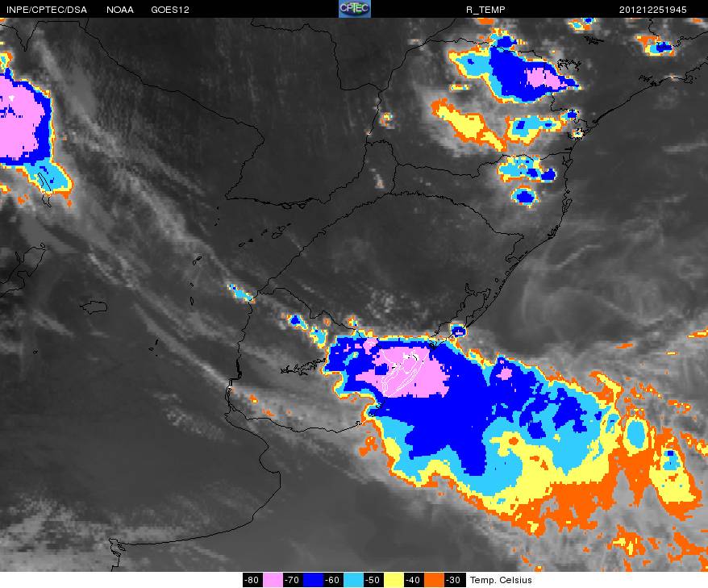Click the -60 legend value
The image size is (708, 588).
(333, 580)
